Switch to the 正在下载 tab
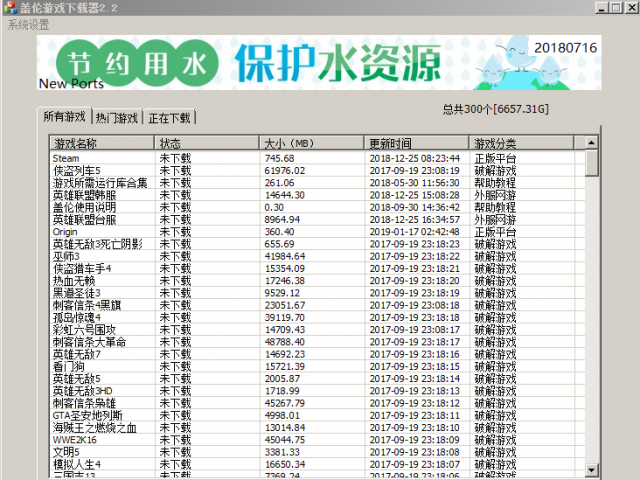 coord(169,118)
